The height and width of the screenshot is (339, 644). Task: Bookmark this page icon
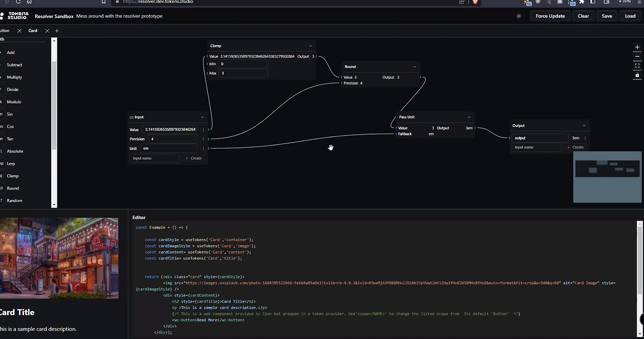104,2
